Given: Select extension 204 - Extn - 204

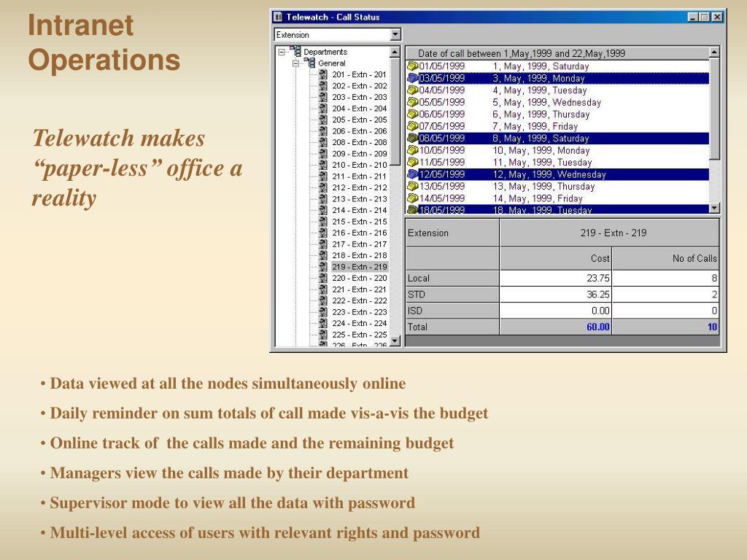Looking at the screenshot, I should tap(360, 109).
